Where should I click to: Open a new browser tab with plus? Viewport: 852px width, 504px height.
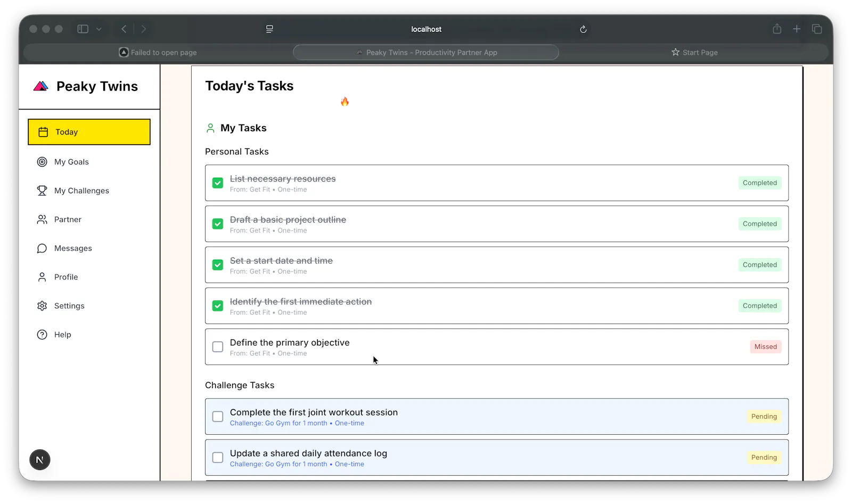[797, 29]
